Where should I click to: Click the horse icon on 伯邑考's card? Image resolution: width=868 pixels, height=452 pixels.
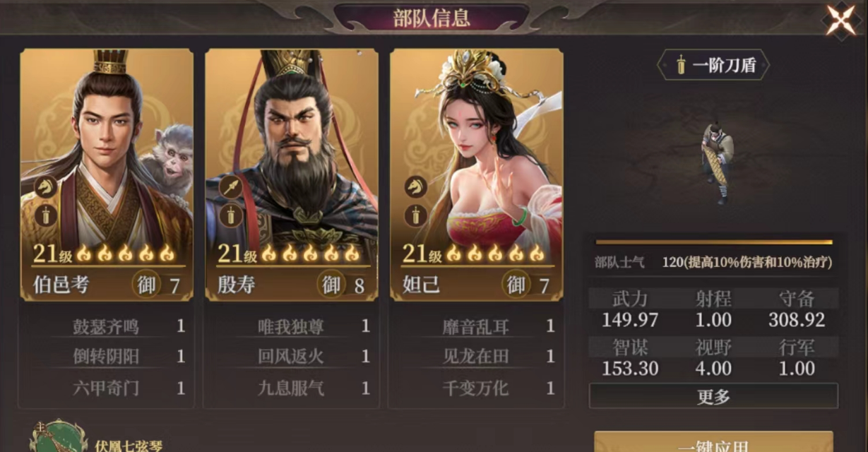click(46, 187)
